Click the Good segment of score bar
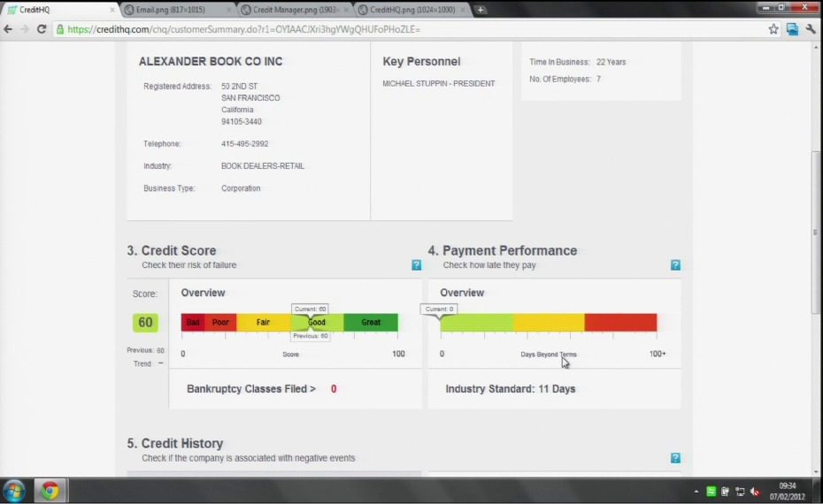This screenshot has width=823, height=504. (x=317, y=322)
